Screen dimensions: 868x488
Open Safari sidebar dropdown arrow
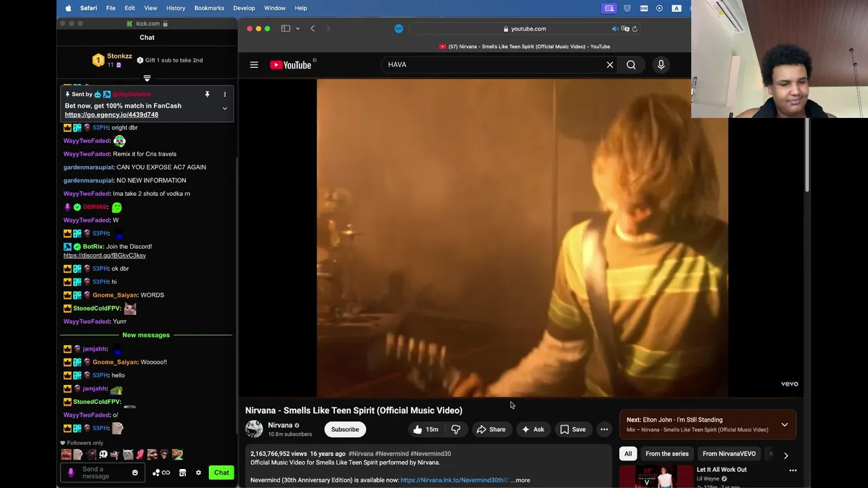click(298, 28)
